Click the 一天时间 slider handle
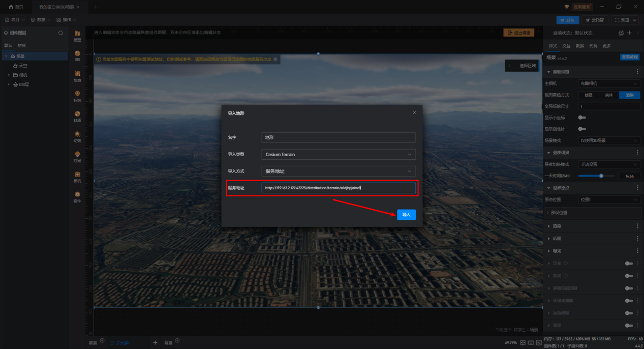Viewport: 644px width, 349px height. point(601,176)
